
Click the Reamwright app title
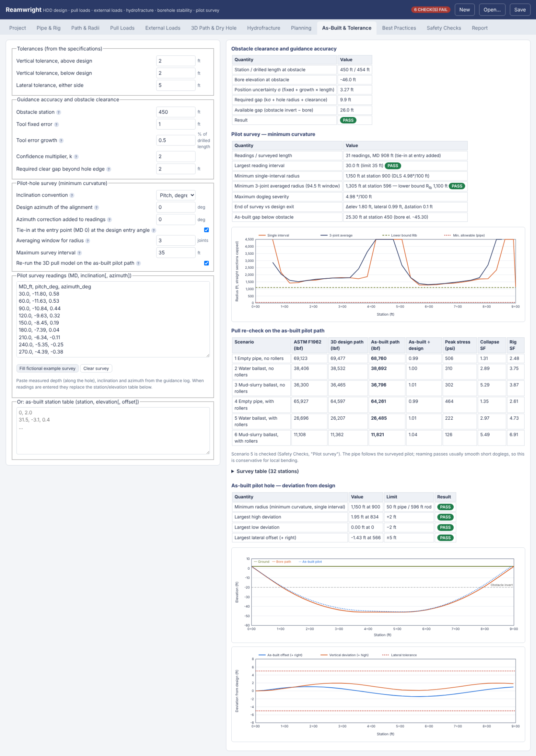click(x=24, y=10)
